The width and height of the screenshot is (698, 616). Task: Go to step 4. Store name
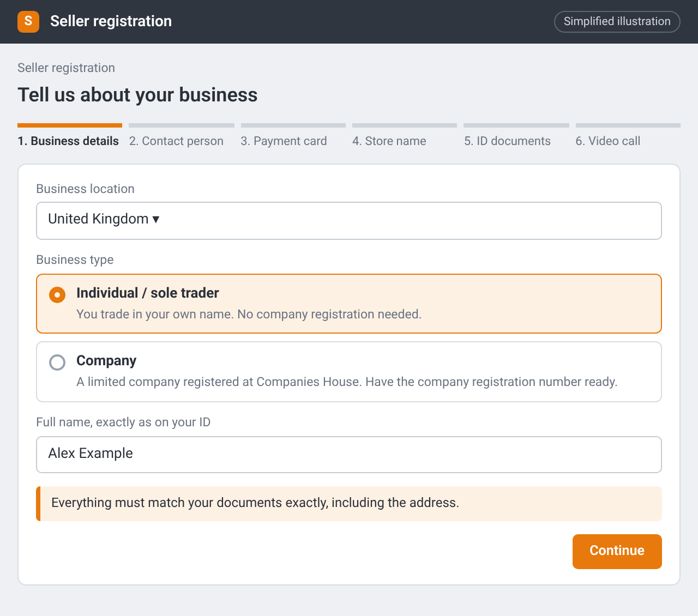(404, 136)
